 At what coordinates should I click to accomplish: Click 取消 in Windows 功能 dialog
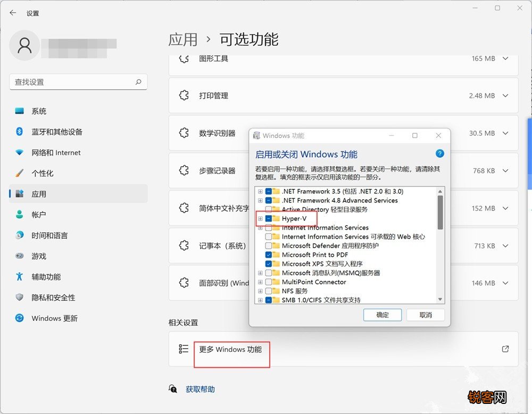426,315
